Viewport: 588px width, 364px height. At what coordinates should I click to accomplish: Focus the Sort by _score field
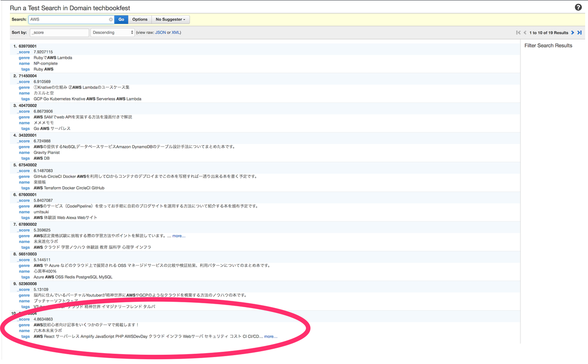(59, 32)
